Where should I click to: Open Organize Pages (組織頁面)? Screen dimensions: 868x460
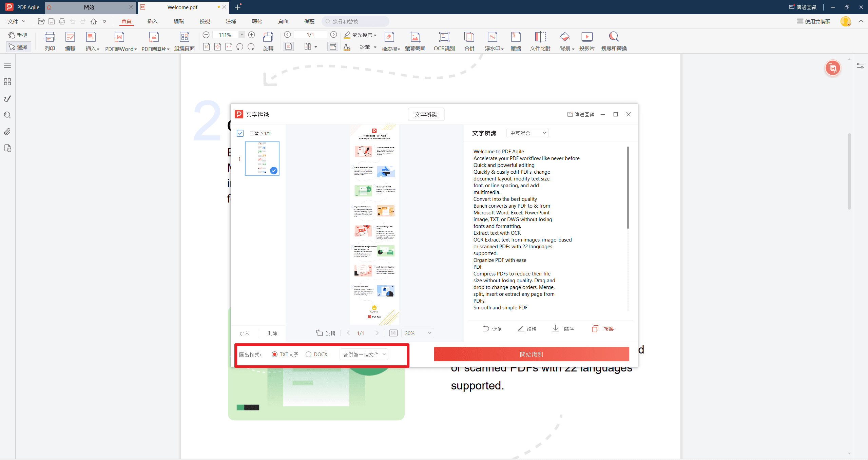pos(184,41)
